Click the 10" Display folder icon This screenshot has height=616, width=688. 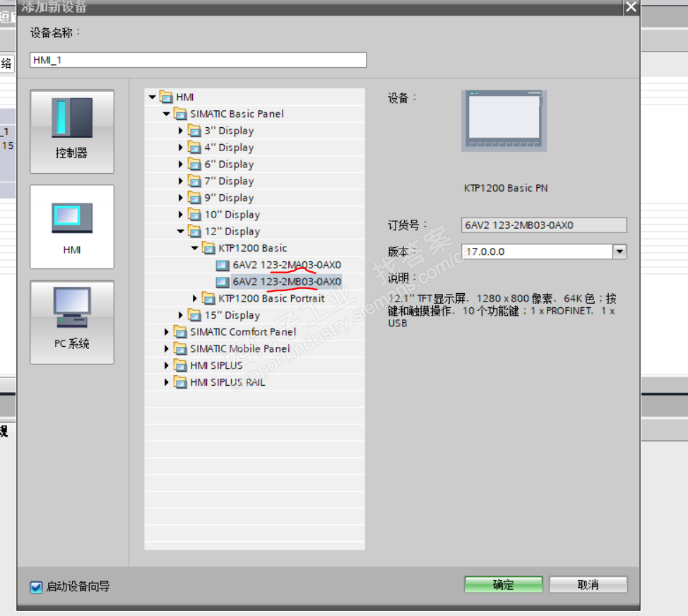[194, 215]
